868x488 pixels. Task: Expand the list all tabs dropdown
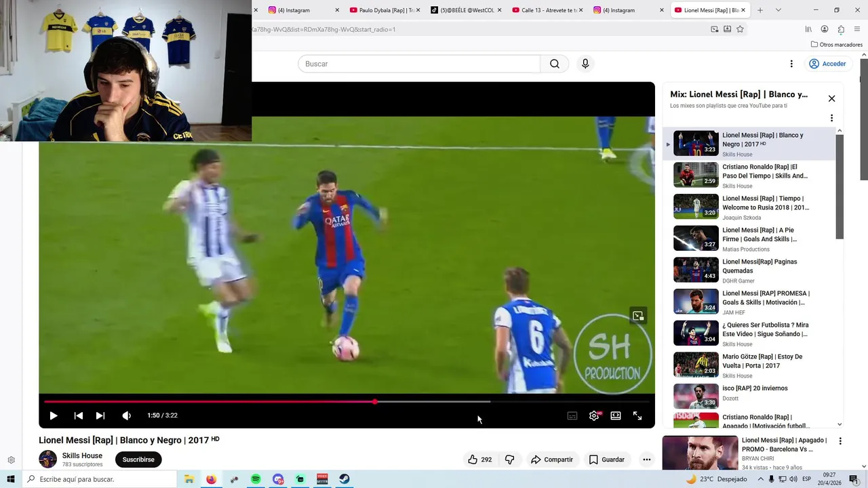(778, 10)
